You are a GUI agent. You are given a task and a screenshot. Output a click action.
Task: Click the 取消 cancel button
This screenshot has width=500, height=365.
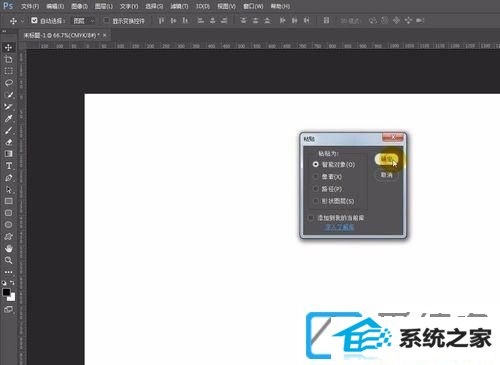click(386, 175)
